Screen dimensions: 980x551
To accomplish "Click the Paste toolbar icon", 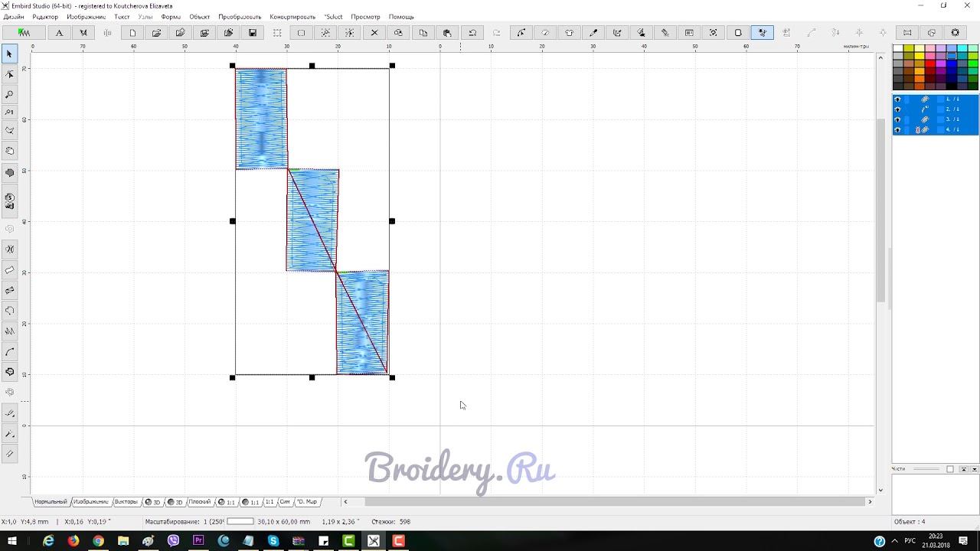I will click(447, 33).
